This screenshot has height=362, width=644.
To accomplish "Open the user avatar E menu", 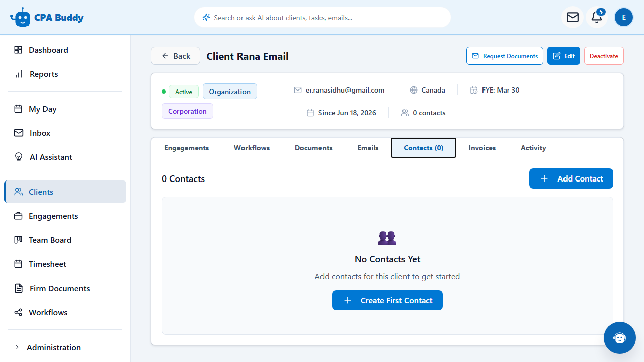I will (624, 17).
